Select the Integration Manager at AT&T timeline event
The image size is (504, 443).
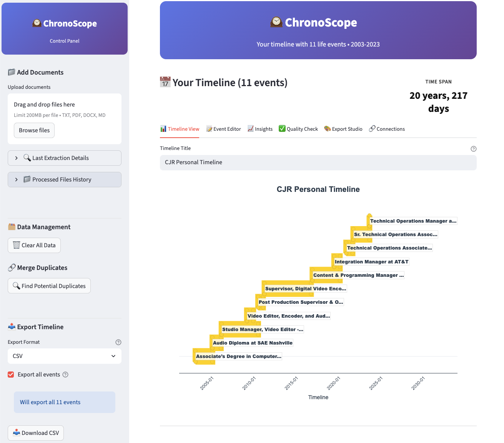(371, 262)
